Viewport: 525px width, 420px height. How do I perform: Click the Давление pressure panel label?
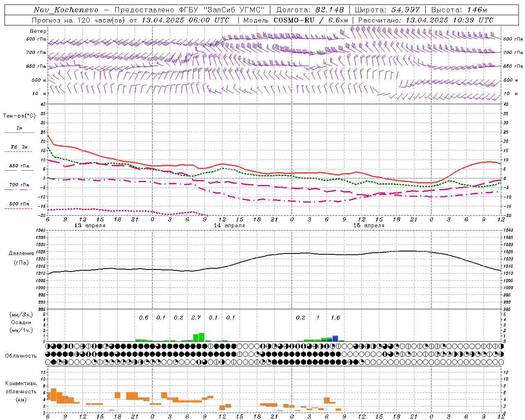(x=21, y=253)
